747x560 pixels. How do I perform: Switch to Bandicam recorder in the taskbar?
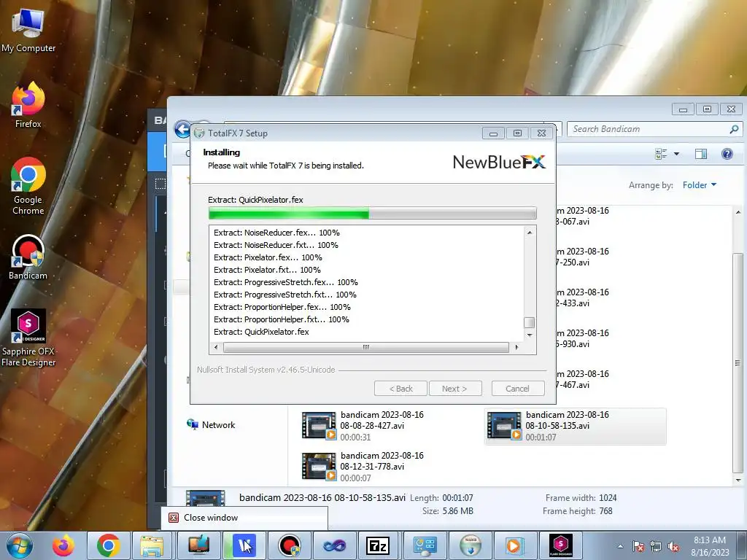(x=289, y=545)
